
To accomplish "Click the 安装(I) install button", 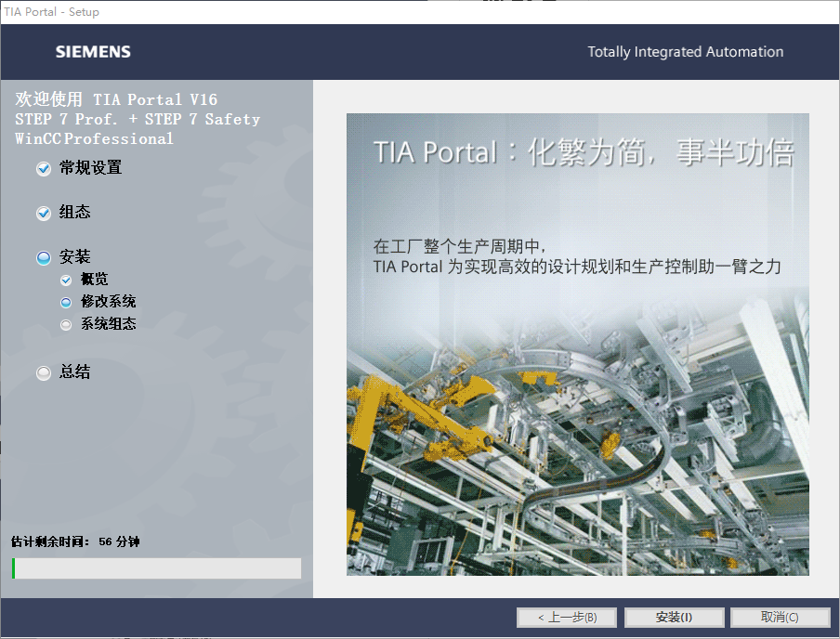I will click(x=674, y=617).
